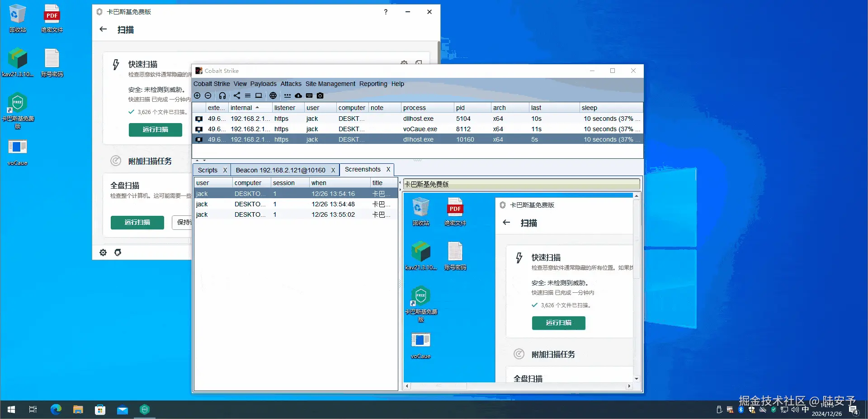Open Microsoft Edge from the taskbar

pyautogui.click(x=56, y=409)
